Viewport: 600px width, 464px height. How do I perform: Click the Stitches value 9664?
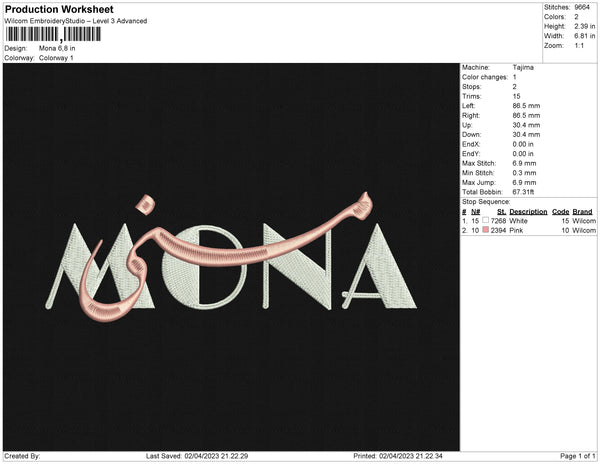click(582, 7)
